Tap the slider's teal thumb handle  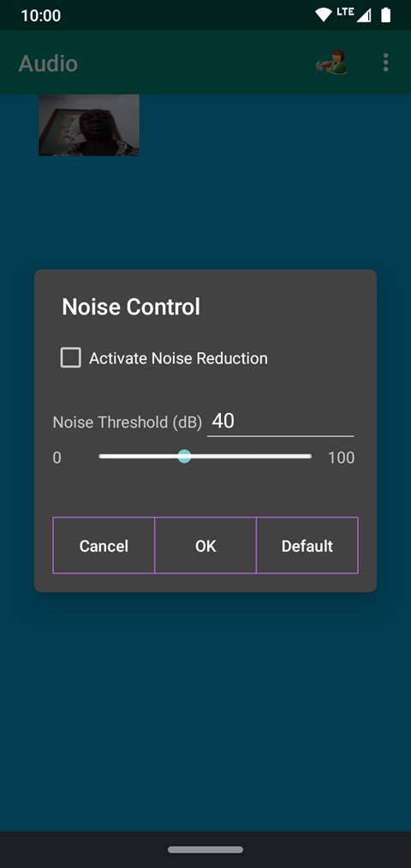click(x=185, y=457)
